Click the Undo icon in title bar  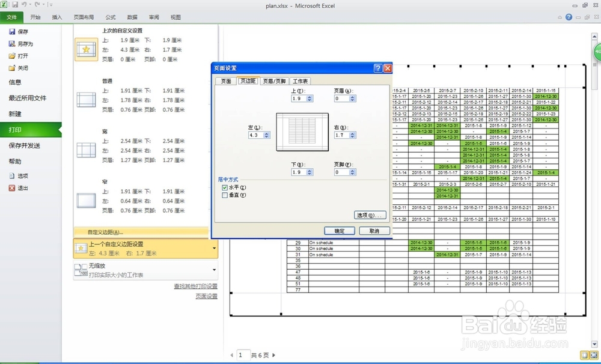point(24,5)
